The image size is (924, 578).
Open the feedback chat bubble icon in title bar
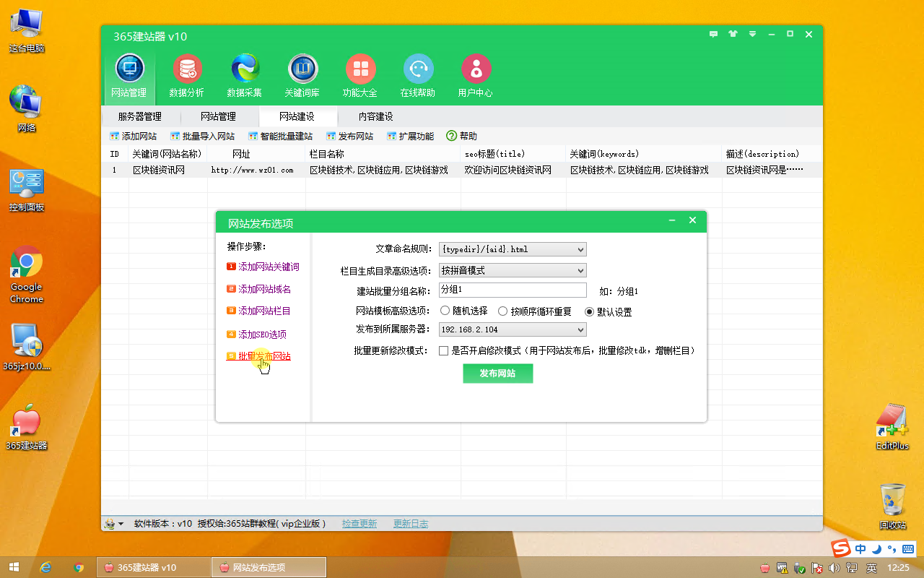(x=714, y=34)
